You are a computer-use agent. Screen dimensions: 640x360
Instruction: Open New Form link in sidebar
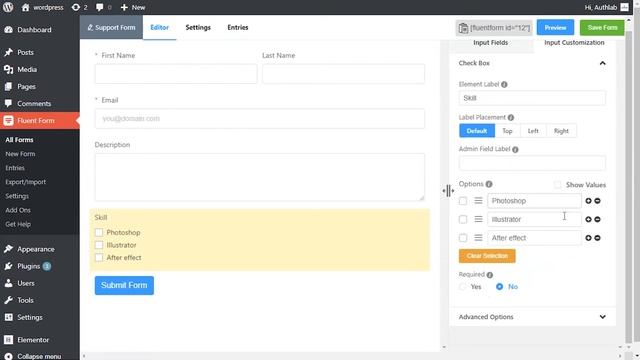tap(20, 154)
